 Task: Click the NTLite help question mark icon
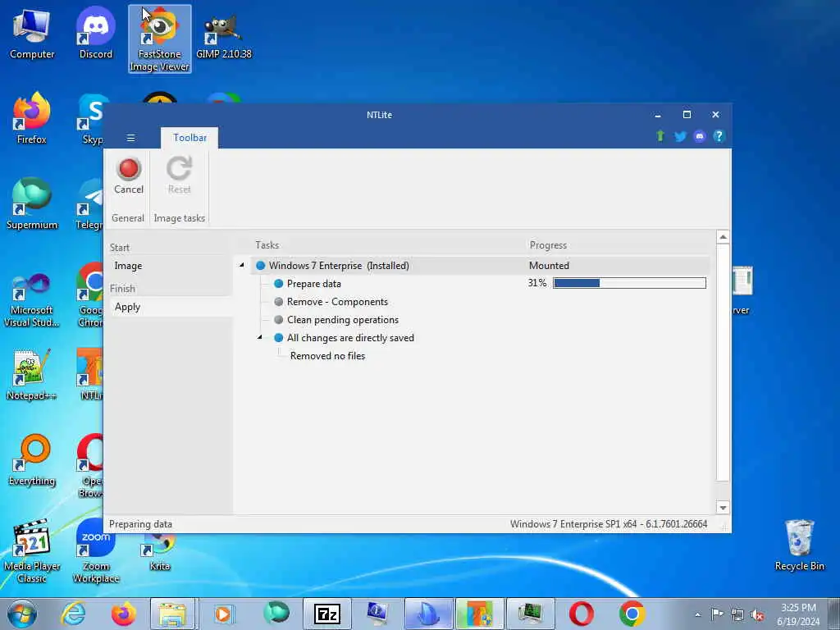coord(719,137)
